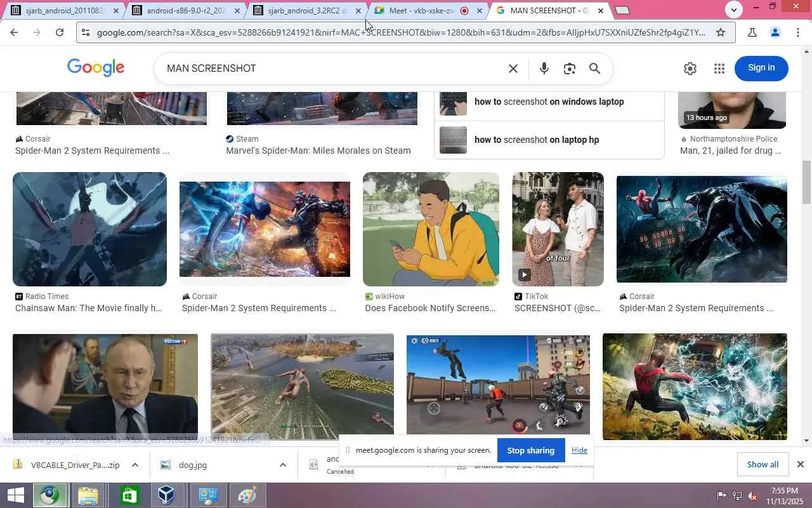The height and width of the screenshot is (508, 812).
Task: Open options for dog.jpg download
Action: tap(283, 465)
